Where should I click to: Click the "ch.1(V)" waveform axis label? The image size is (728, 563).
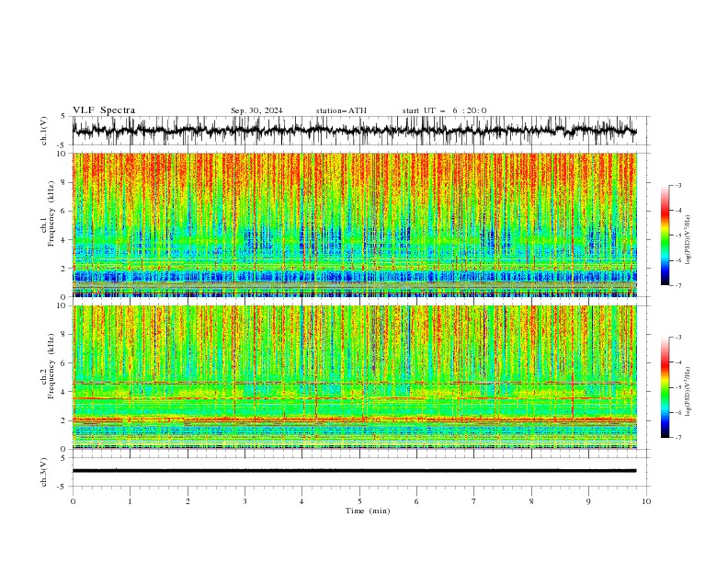click(x=44, y=131)
